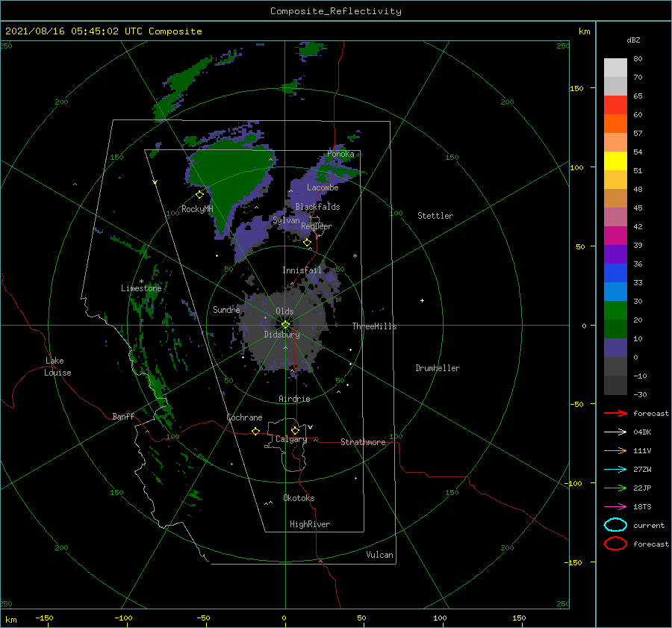The image size is (672, 628).
Task: Click the Calgary city label
Action: pyautogui.click(x=291, y=439)
